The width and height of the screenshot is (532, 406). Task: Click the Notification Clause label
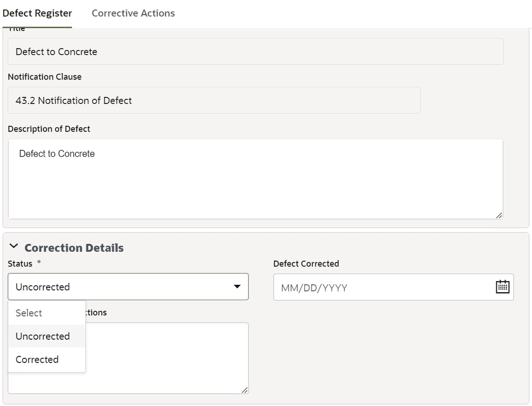[x=45, y=77]
